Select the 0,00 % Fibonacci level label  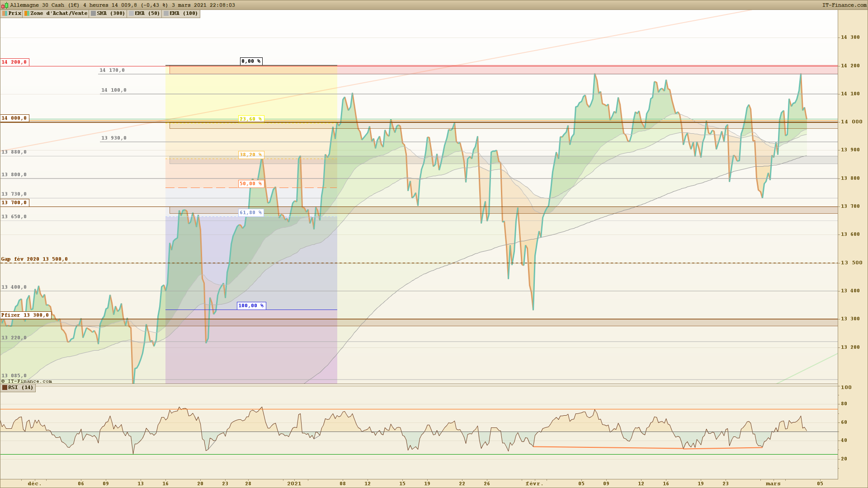coord(251,61)
